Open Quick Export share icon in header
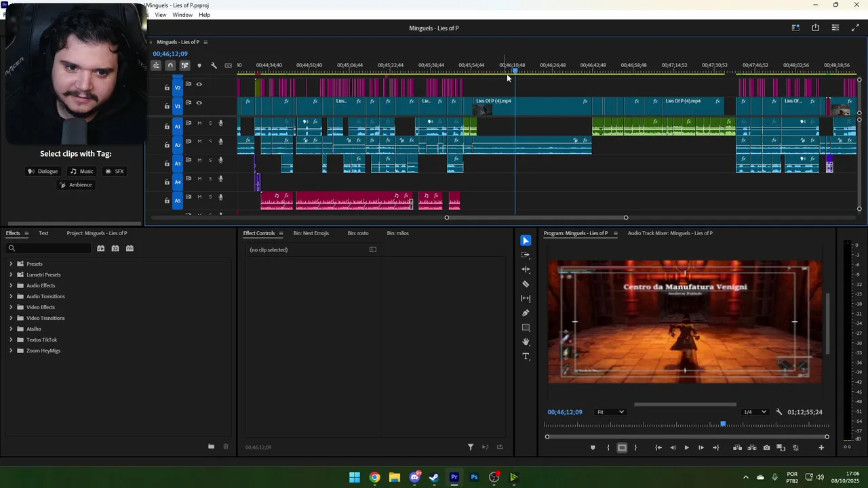The width and height of the screenshot is (868, 488). tap(815, 28)
